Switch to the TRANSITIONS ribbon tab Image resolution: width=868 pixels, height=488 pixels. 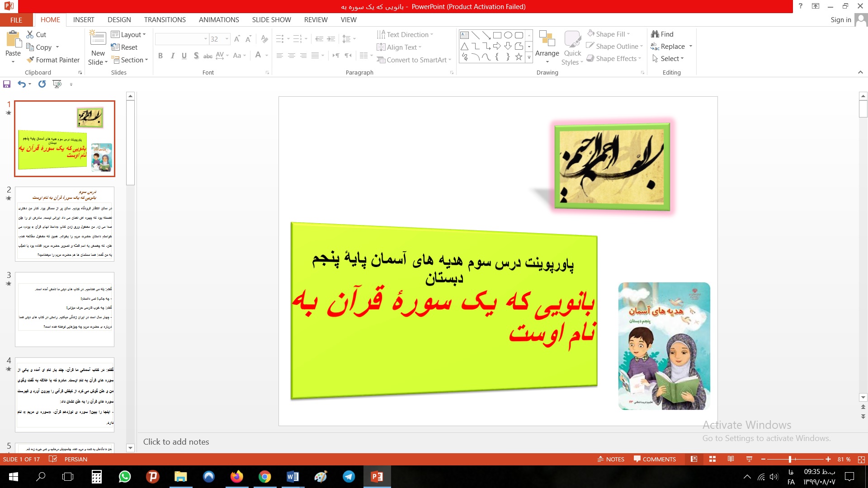click(x=165, y=20)
